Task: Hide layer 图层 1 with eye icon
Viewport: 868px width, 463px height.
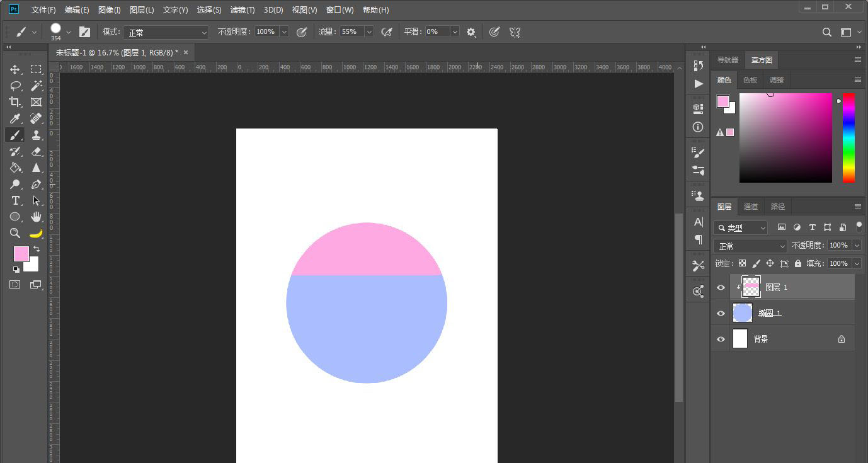Action: [721, 287]
